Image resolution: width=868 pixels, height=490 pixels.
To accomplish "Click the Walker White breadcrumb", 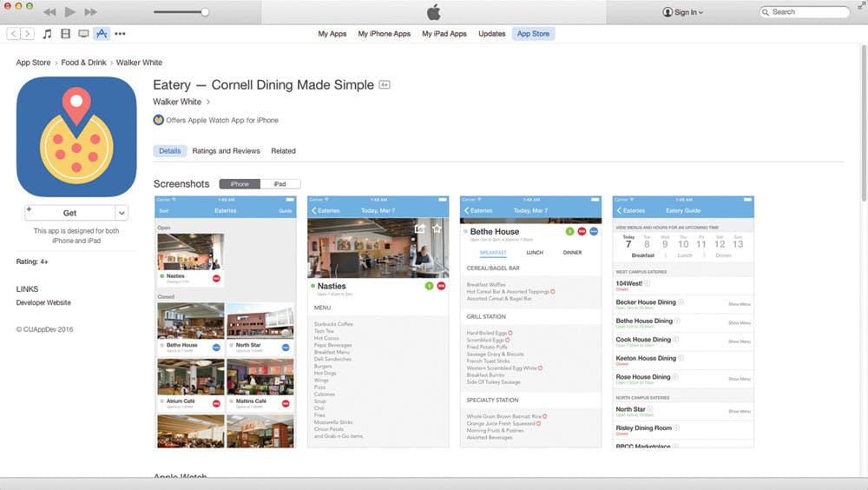I will 139,63.
